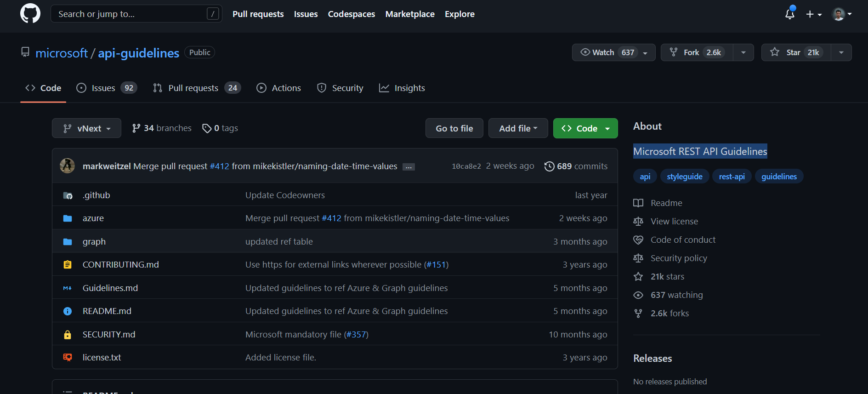Image resolution: width=868 pixels, height=394 pixels.
Task: Open markweitzel's avatar in commit row
Action: point(68,166)
